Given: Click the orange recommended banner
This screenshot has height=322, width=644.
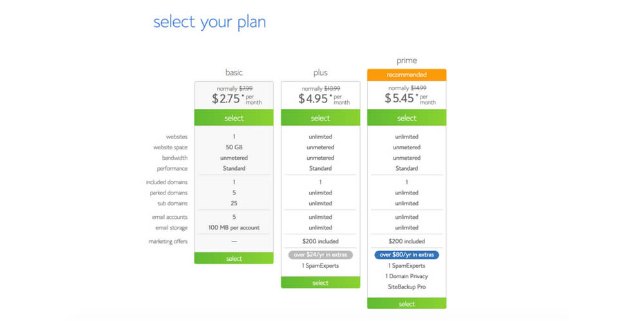Looking at the screenshot, I should point(406,75).
